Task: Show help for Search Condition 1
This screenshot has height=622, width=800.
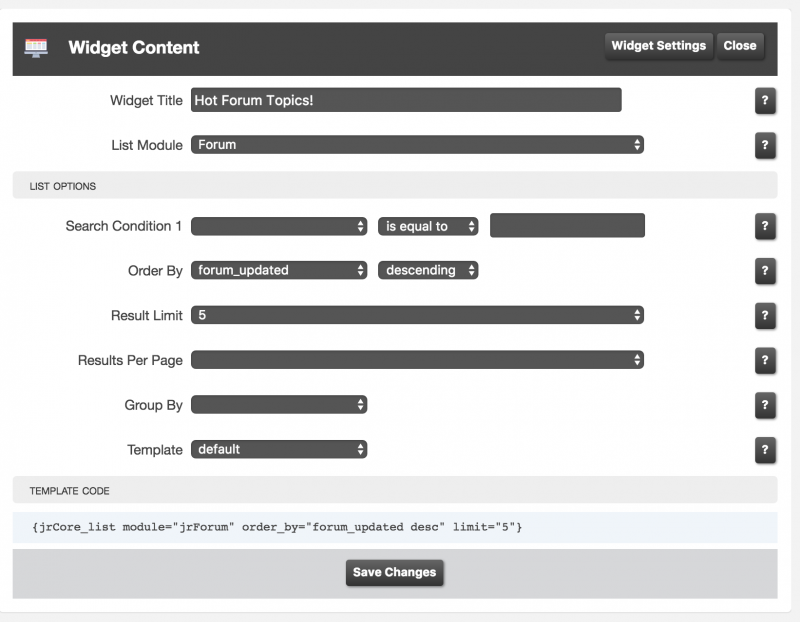Action: (x=765, y=226)
